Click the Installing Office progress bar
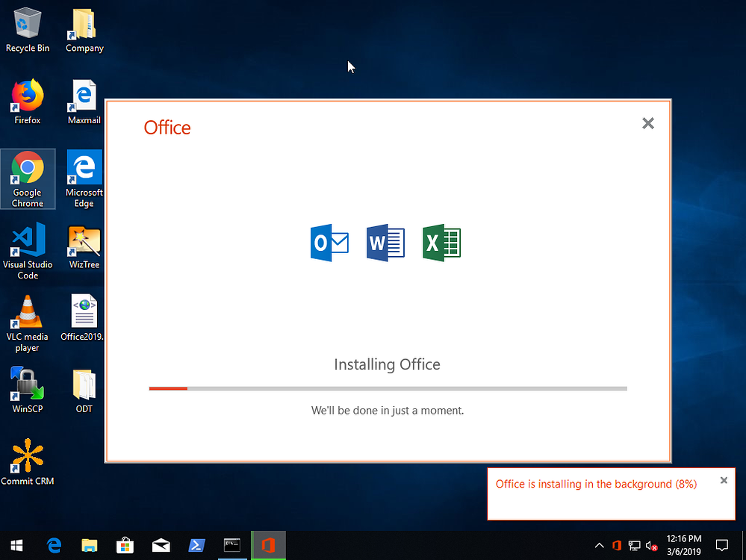This screenshot has height=560, width=746. [x=387, y=388]
